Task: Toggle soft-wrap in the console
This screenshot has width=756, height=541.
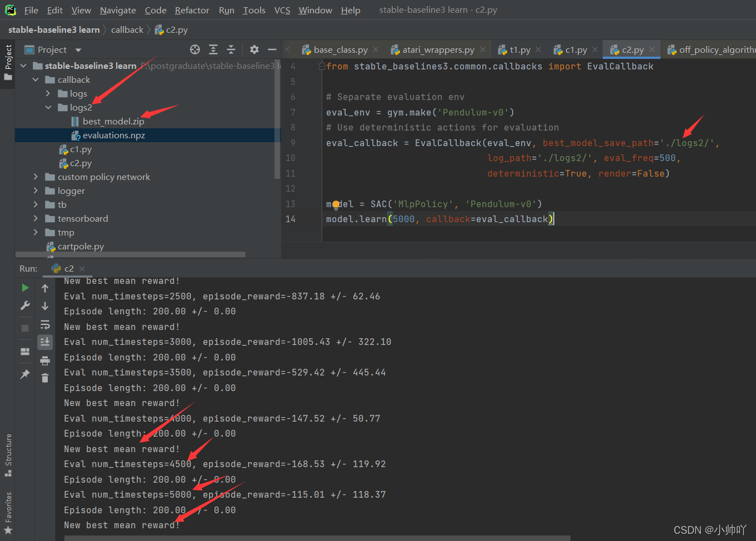Action: pyautogui.click(x=45, y=324)
